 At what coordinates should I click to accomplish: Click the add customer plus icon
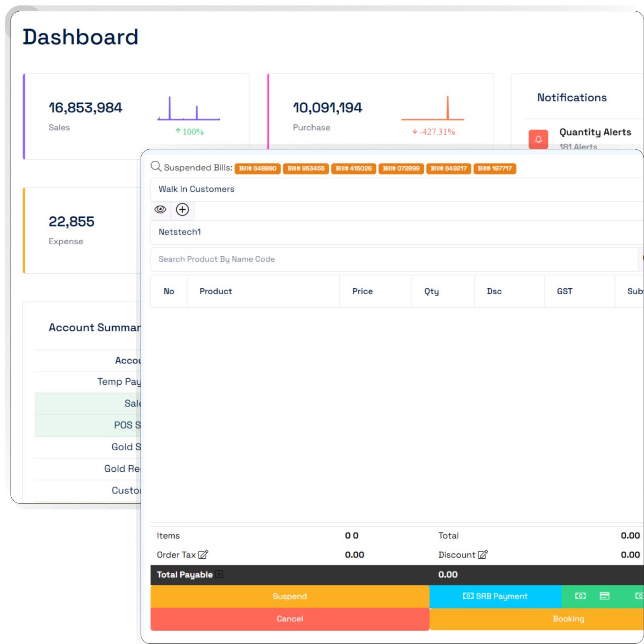[x=182, y=210]
